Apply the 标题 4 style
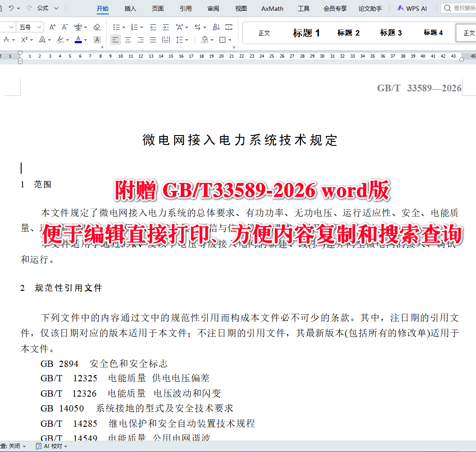The height and width of the screenshot is (452, 476). (433, 32)
